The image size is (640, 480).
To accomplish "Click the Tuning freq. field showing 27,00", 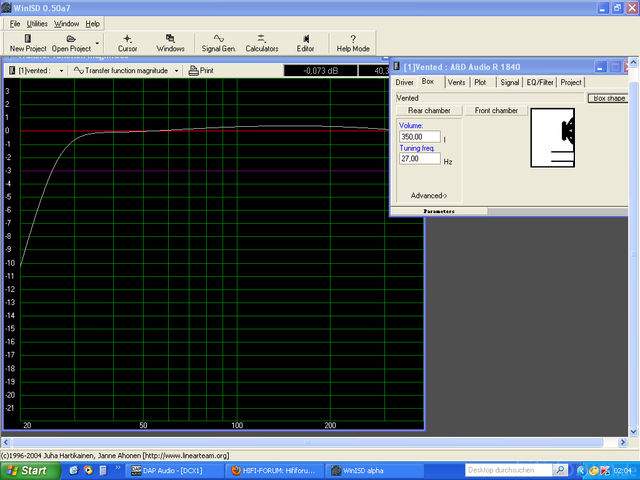I will 420,158.
